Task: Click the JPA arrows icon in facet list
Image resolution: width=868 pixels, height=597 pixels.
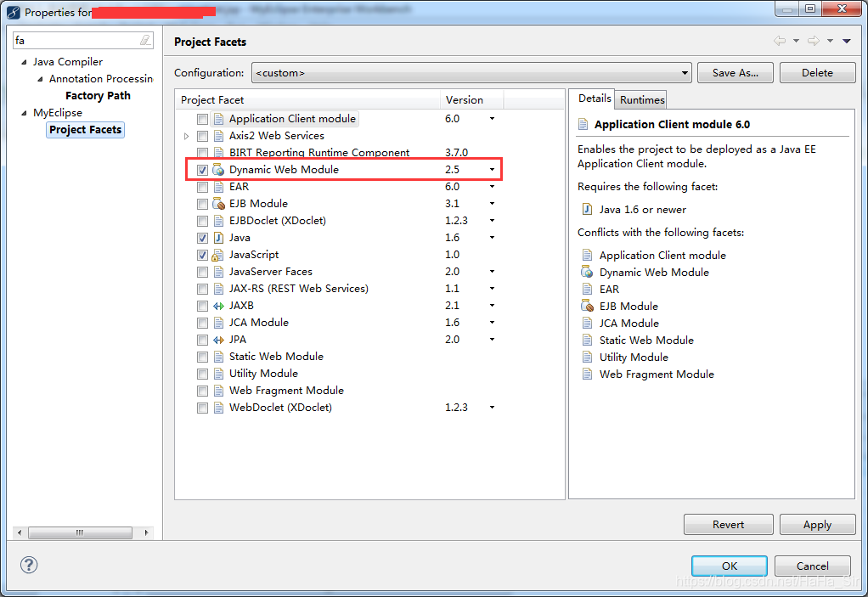Action: tap(218, 340)
